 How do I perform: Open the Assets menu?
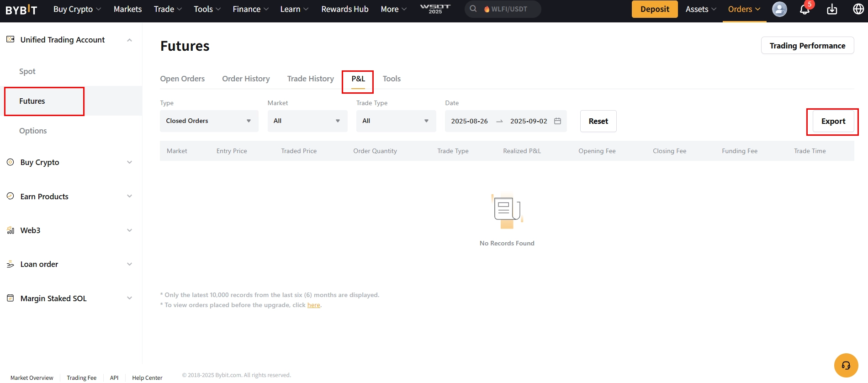701,9
